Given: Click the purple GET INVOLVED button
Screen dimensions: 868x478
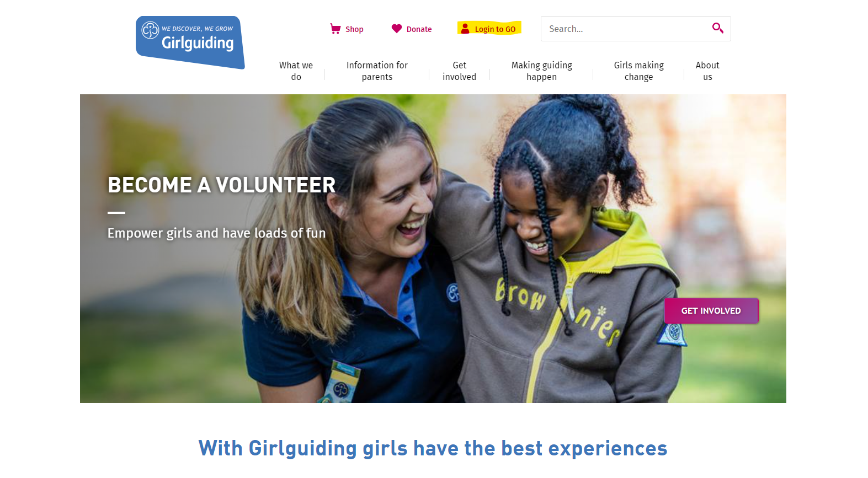Looking at the screenshot, I should (711, 310).
